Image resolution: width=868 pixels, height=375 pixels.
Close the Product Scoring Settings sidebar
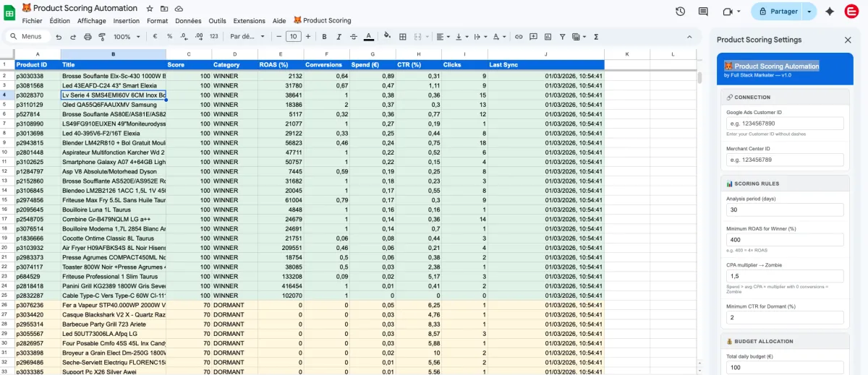click(x=848, y=40)
